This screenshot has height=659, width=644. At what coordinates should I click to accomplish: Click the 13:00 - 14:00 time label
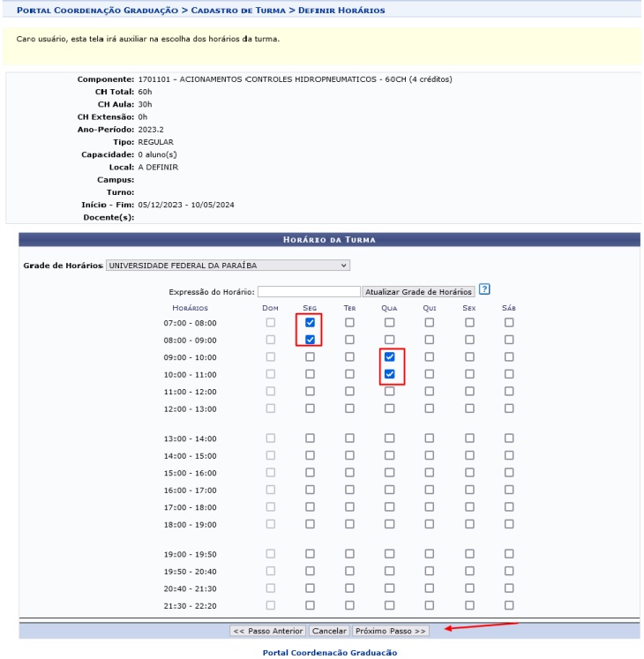(x=190, y=438)
